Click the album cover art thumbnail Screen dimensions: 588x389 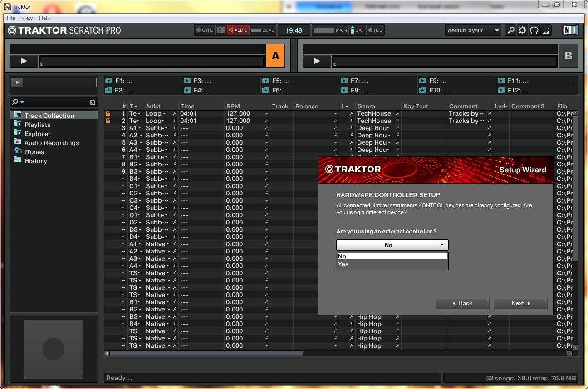tap(54, 349)
